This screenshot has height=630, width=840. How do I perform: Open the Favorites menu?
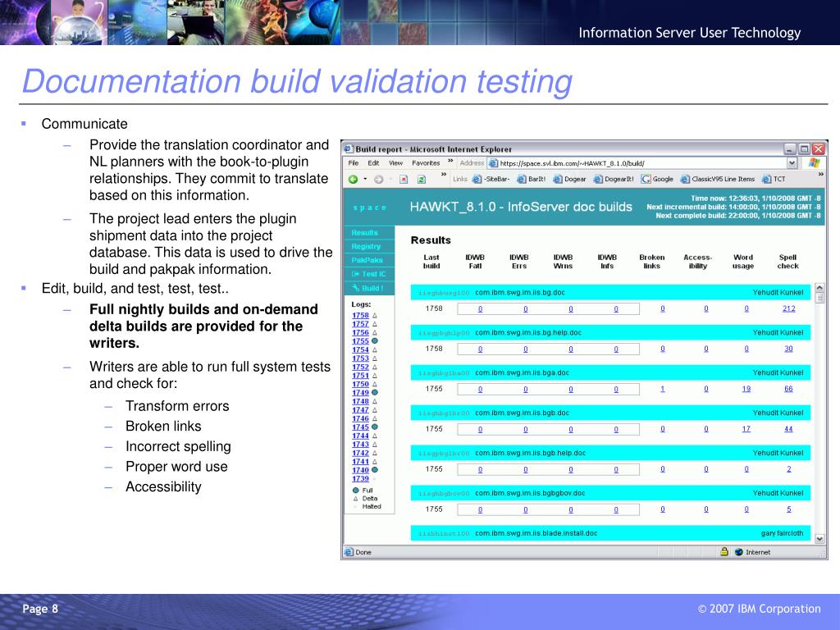click(x=426, y=163)
